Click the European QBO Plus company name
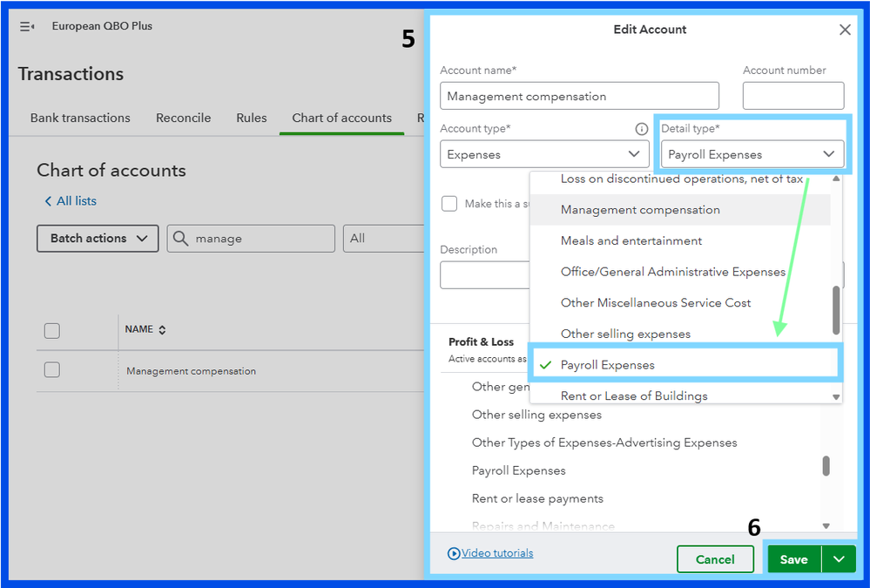The width and height of the screenshot is (870, 588). (x=102, y=26)
